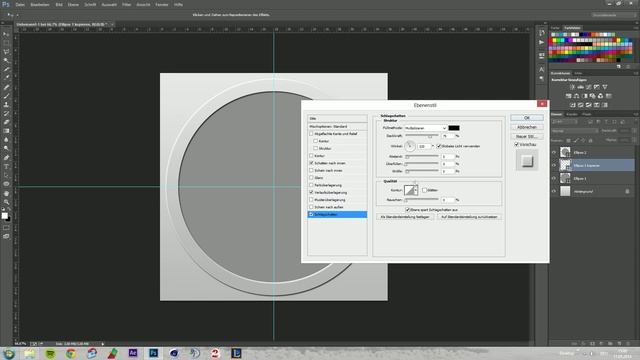Select the Gradient tool
The height and width of the screenshot is (360, 640).
[6, 131]
